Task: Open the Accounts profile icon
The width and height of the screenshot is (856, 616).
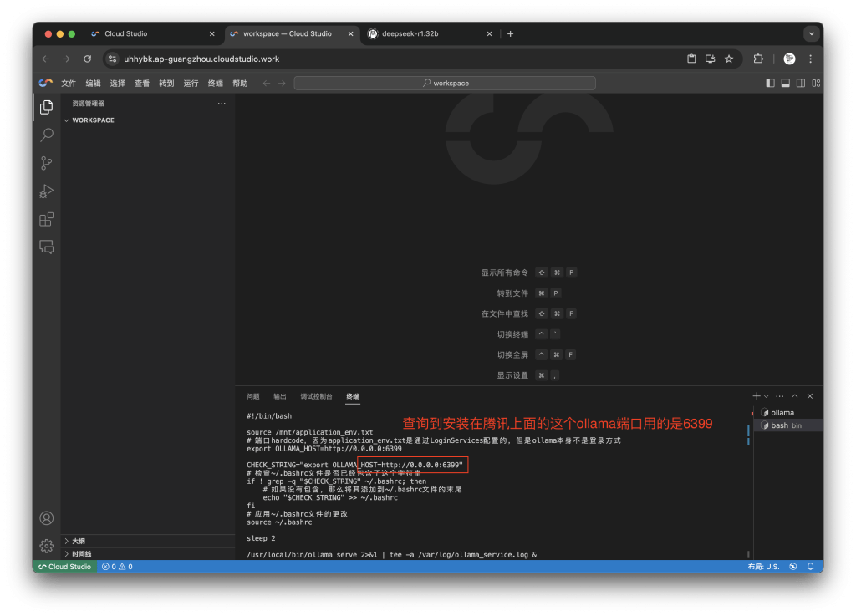Action: click(47, 517)
